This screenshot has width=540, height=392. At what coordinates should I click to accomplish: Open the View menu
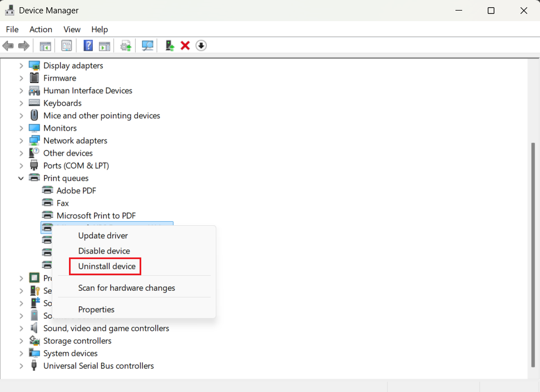[x=72, y=29]
